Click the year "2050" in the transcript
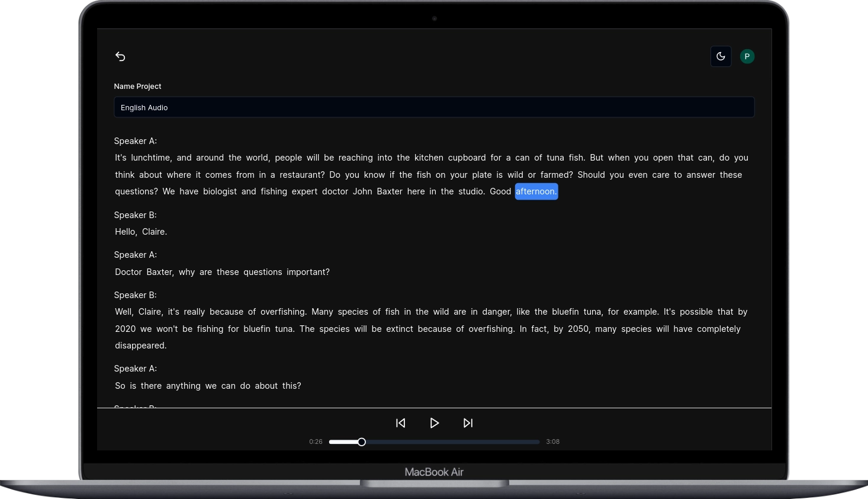The width and height of the screenshot is (868, 499). point(578,329)
